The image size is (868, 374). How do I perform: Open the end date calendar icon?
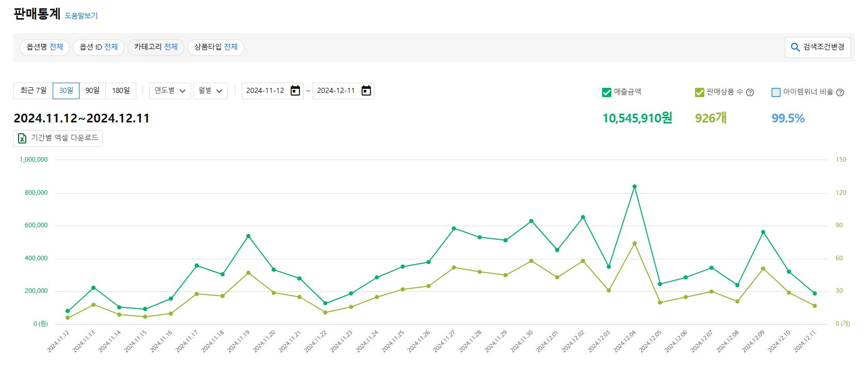tap(366, 91)
